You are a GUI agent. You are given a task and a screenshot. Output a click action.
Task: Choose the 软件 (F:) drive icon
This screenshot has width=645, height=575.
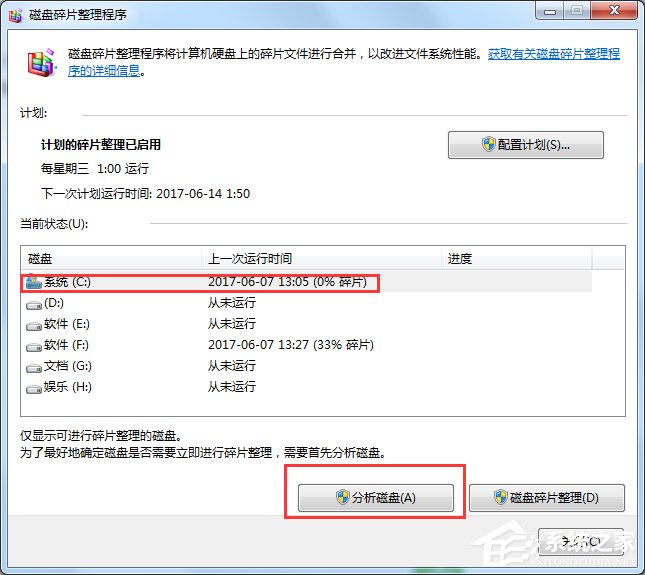tap(33, 345)
